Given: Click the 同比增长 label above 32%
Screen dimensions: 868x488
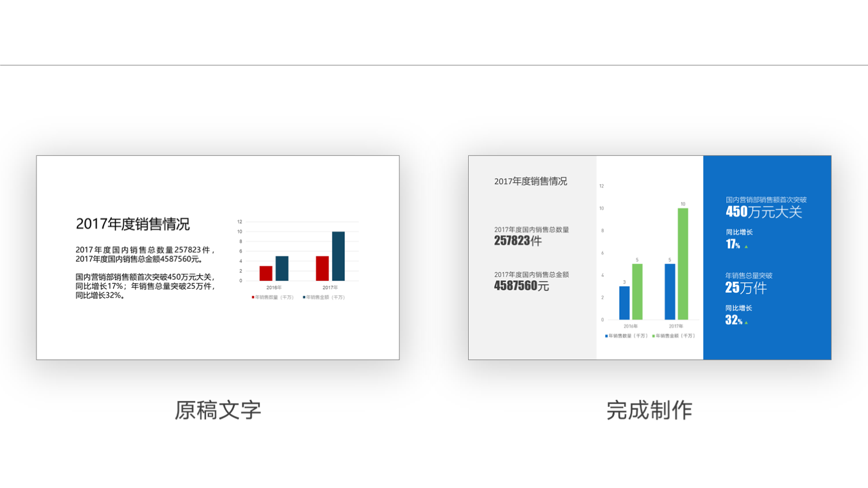Looking at the screenshot, I should click(x=738, y=308).
